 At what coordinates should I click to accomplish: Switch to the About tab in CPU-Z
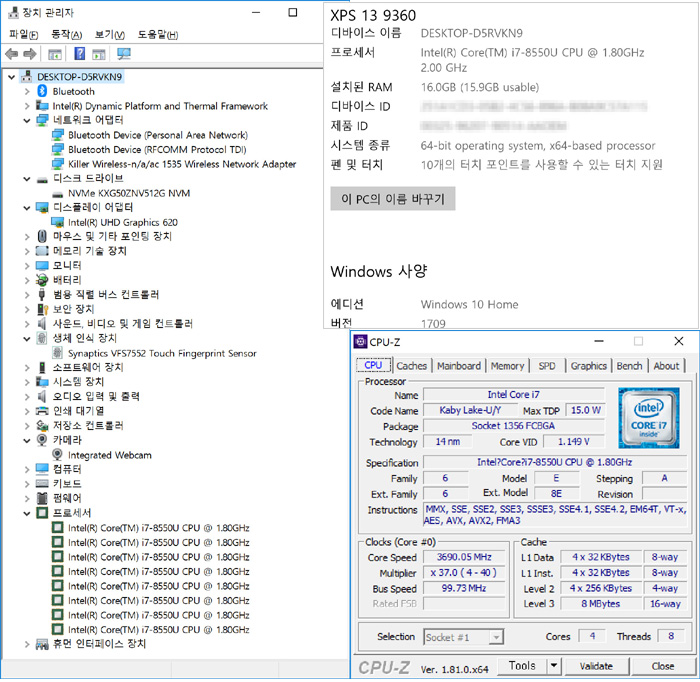pyautogui.click(x=666, y=366)
